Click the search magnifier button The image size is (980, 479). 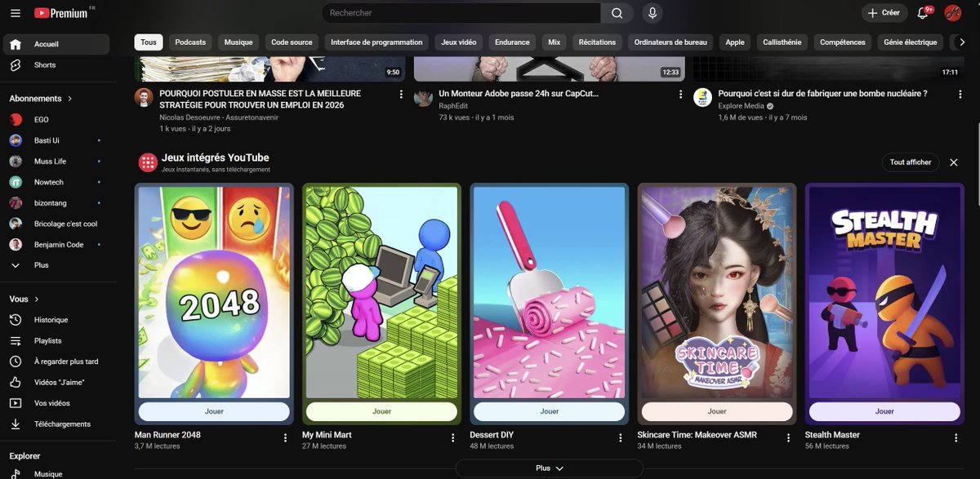[x=617, y=13]
